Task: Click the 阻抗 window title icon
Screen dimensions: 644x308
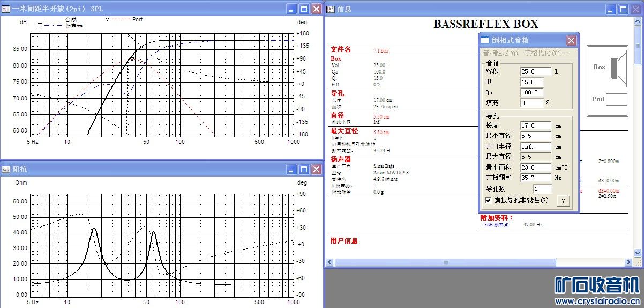Action: click(x=6, y=170)
